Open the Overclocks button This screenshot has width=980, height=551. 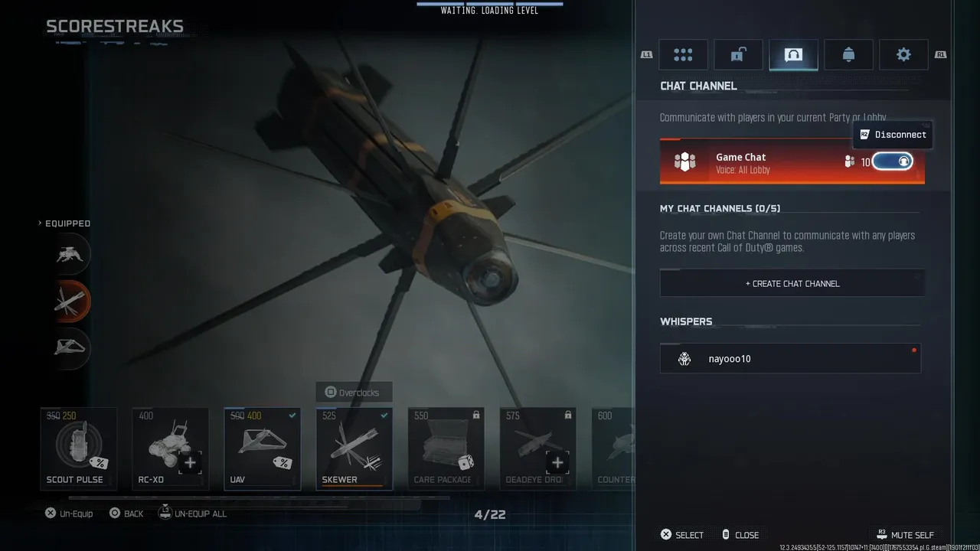click(x=354, y=393)
